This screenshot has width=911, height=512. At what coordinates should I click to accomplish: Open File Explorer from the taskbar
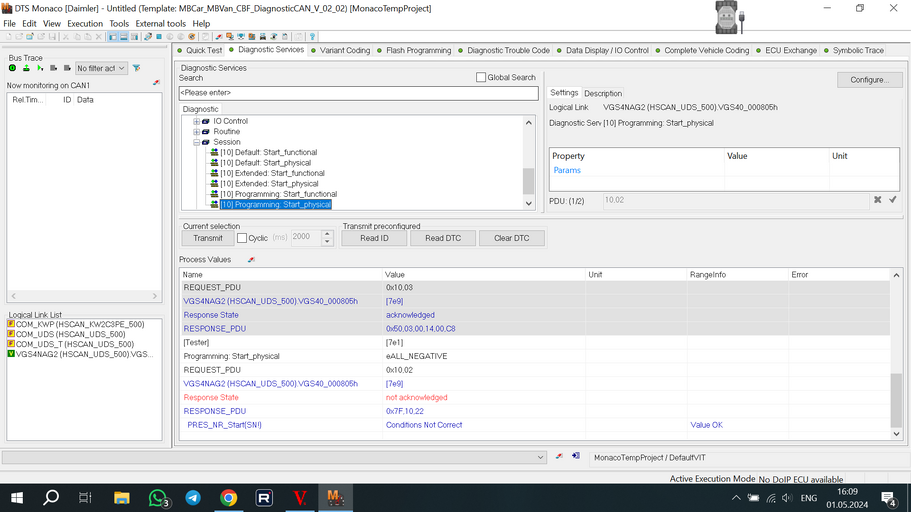pyautogui.click(x=121, y=498)
